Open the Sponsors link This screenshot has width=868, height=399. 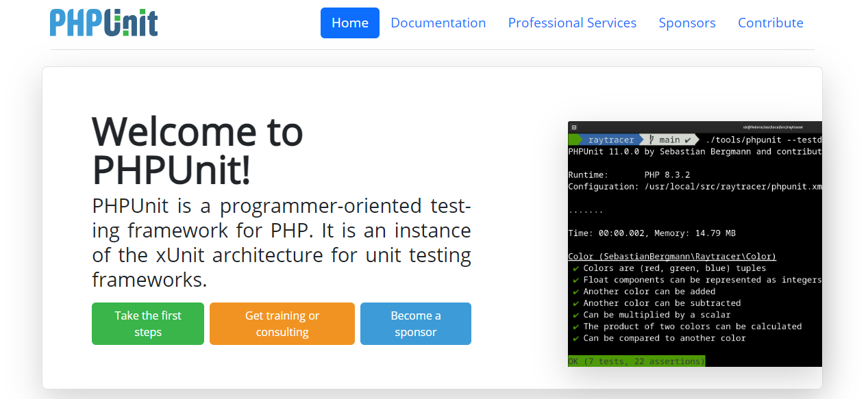coord(686,23)
